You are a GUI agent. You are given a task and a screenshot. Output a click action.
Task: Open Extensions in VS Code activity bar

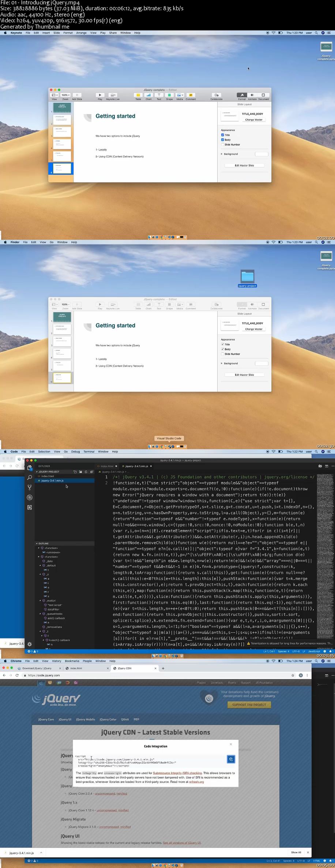click(x=30, y=507)
